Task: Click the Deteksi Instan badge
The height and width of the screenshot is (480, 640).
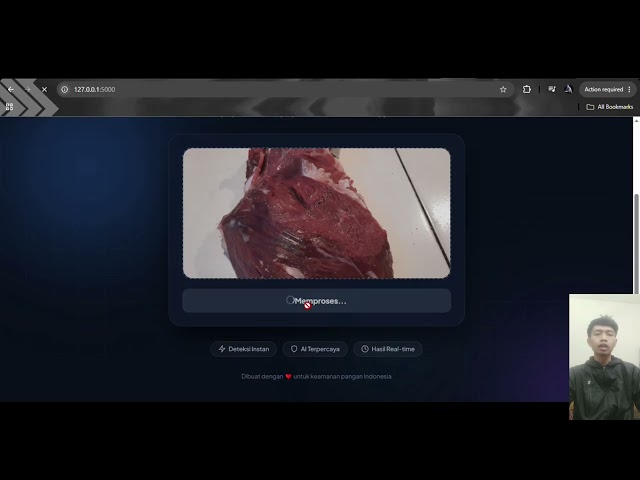Action: [x=244, y=349]
